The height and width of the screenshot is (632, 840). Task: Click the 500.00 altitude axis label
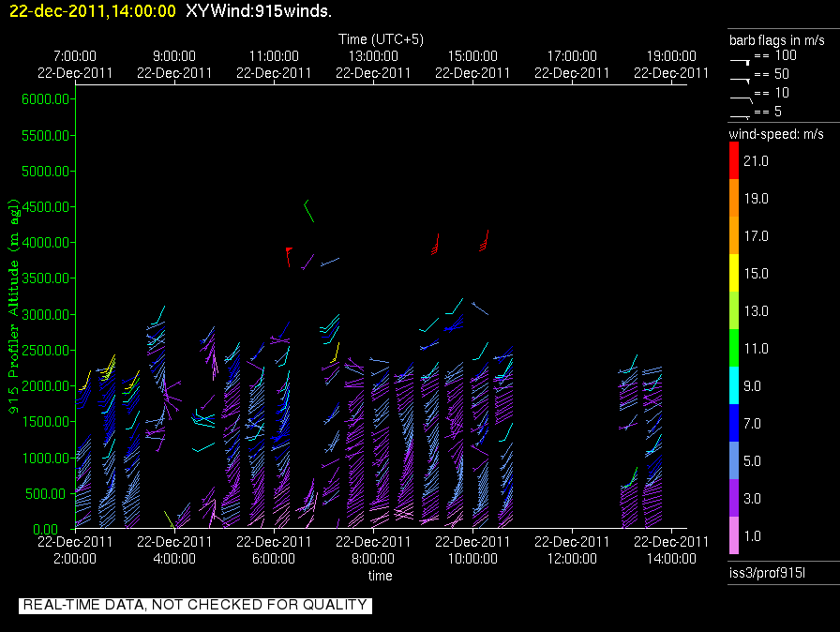[x=48, y=493]
